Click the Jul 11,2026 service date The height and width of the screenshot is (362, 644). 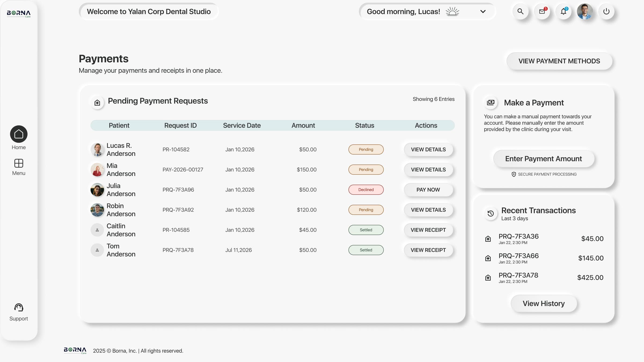[x=239, y=250]
